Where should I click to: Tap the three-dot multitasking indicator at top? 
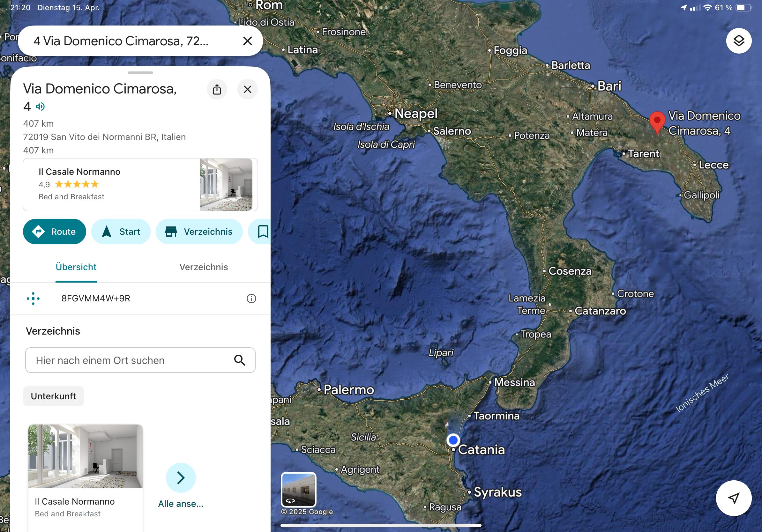[x=381, y=7]
